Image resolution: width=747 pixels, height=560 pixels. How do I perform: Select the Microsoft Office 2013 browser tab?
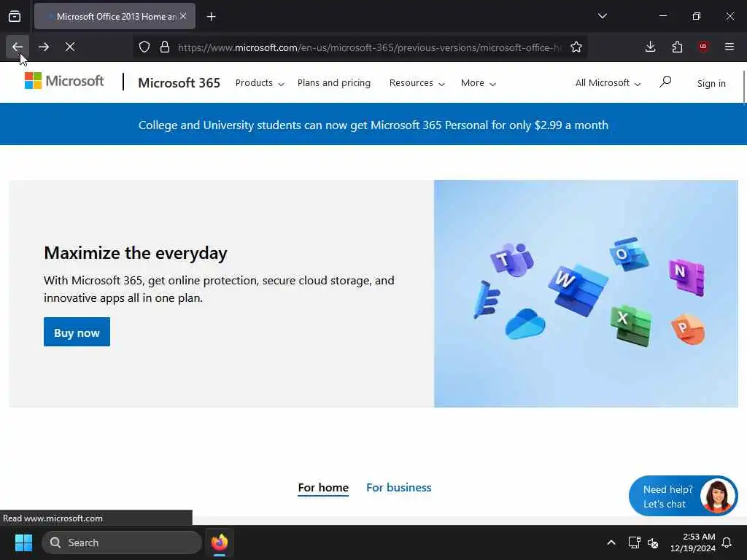pyautogui.click(x=115, y=16)
